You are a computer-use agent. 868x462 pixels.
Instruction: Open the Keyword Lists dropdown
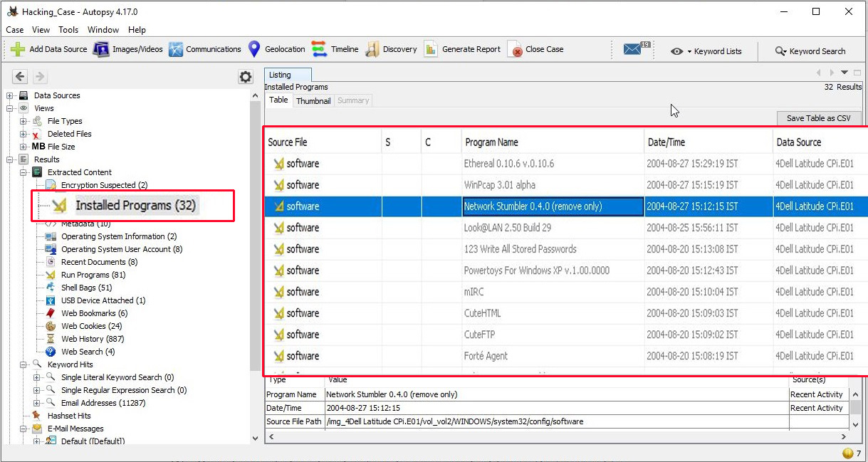pyautogui.click(x=706, y=51)
